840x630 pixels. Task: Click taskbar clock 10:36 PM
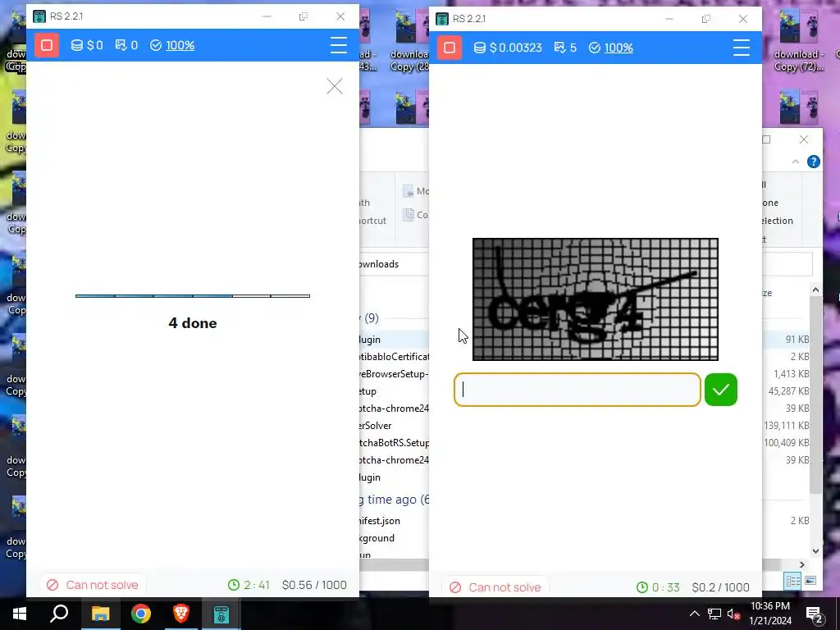[769, 614]
